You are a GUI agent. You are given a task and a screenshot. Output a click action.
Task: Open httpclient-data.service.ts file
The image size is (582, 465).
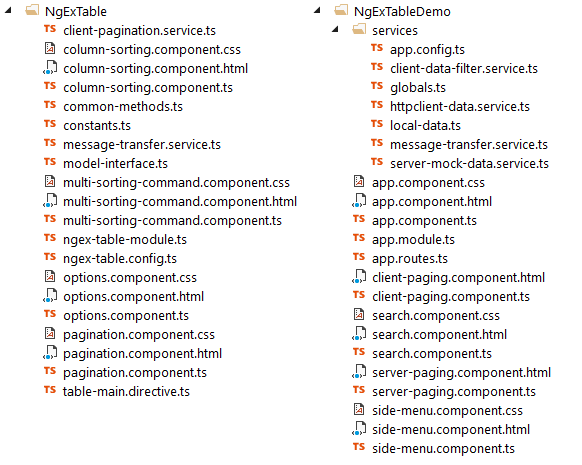[460, 107]
